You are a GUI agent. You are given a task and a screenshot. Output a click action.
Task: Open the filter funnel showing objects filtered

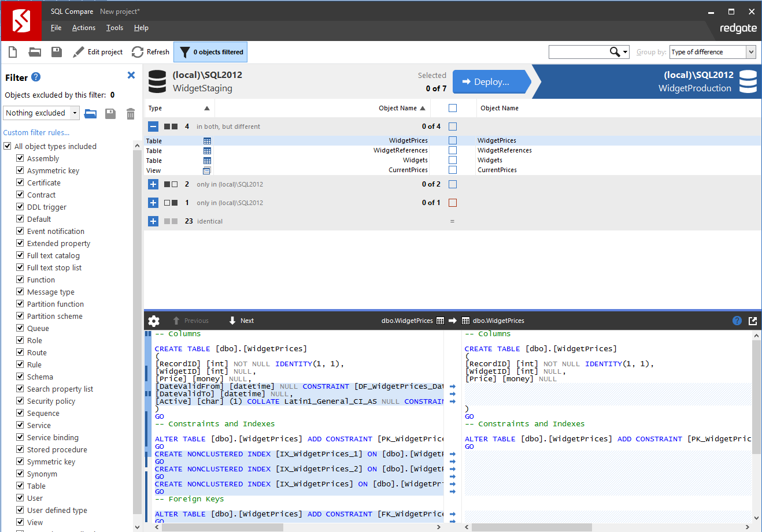[x=210, y=51]
